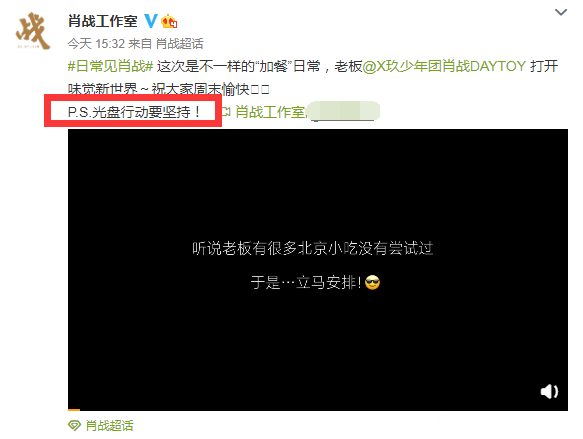Click the blue V verified badge
The image size is (583, 439).
[x=151, y=21]
